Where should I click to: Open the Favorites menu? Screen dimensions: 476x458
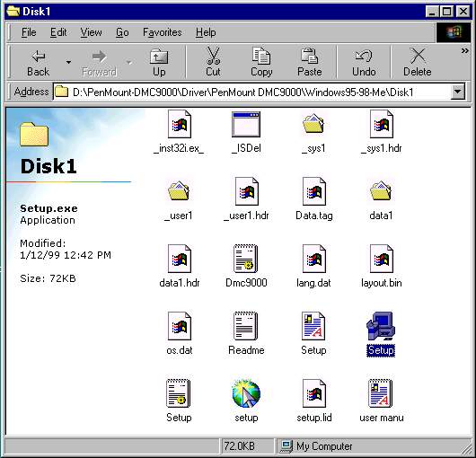point(162,32)
